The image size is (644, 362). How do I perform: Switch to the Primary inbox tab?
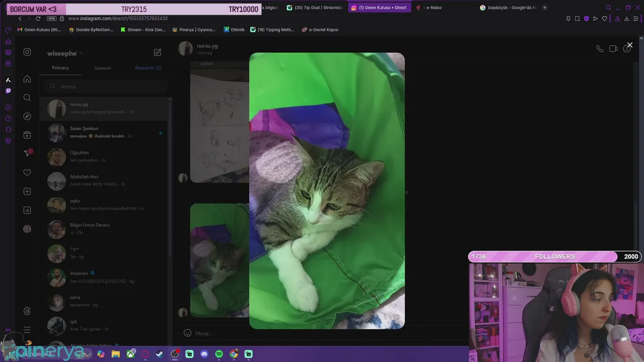coord(60,68)
